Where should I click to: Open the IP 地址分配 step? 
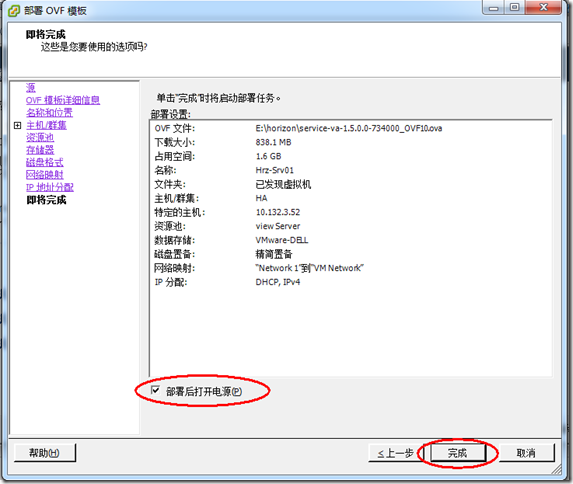tap(50, 187)
